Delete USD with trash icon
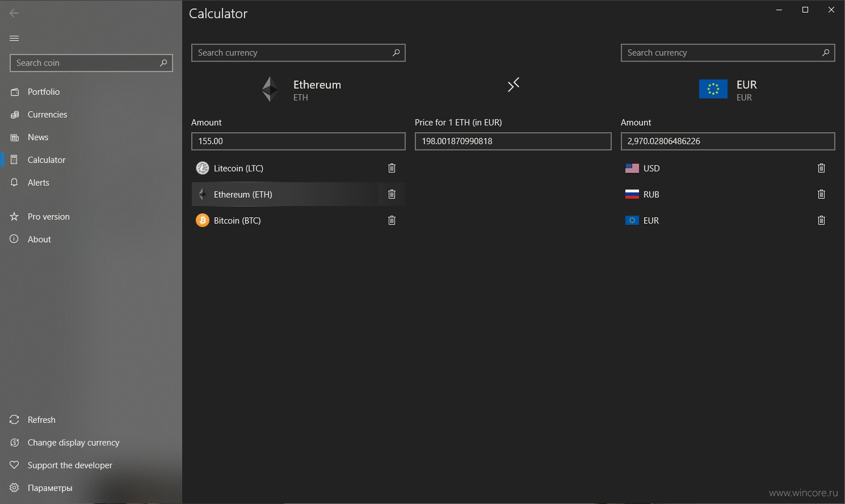This screenshot has width=845, height=504. point(821,168)
